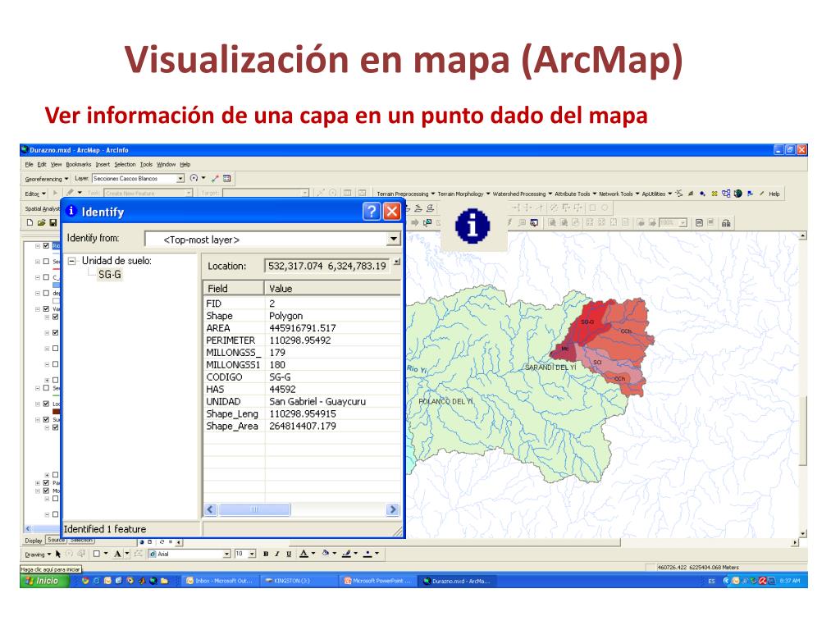Select the rectangle drawing tool
The width and height of the screenshot is (840, 630).
(x=97, y=554)
